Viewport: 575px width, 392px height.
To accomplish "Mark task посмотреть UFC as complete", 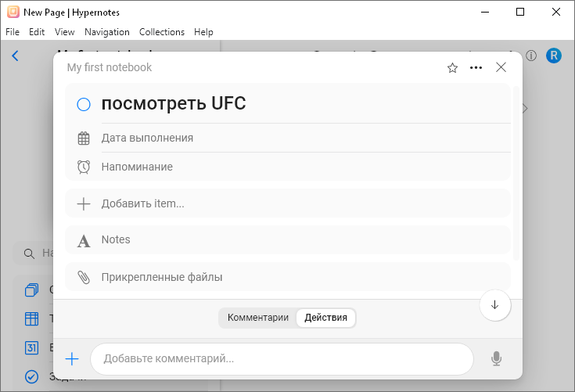I will point(84,104).
